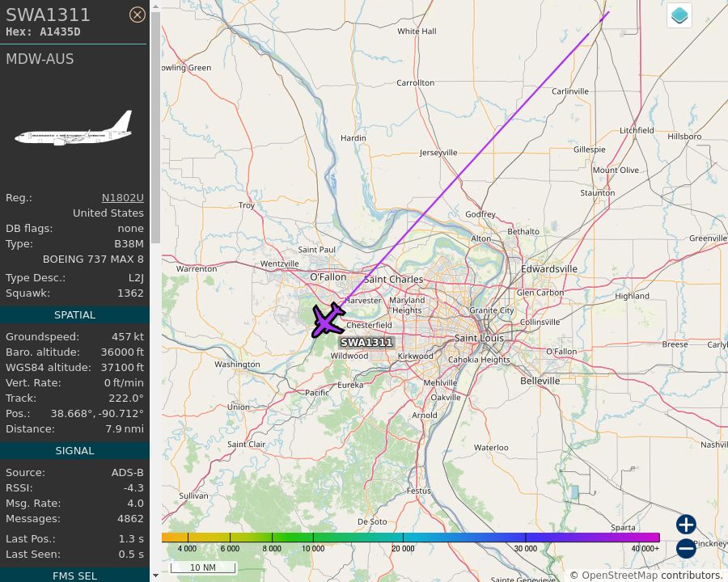Click the squawk value 1362

pyautogui.click(x=130, y=293)
